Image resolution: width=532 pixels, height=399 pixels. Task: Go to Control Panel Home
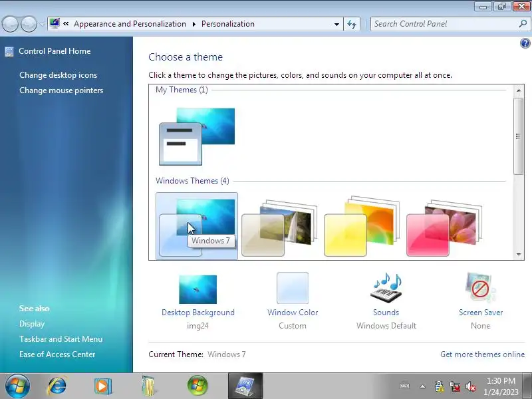pos(55,51)
